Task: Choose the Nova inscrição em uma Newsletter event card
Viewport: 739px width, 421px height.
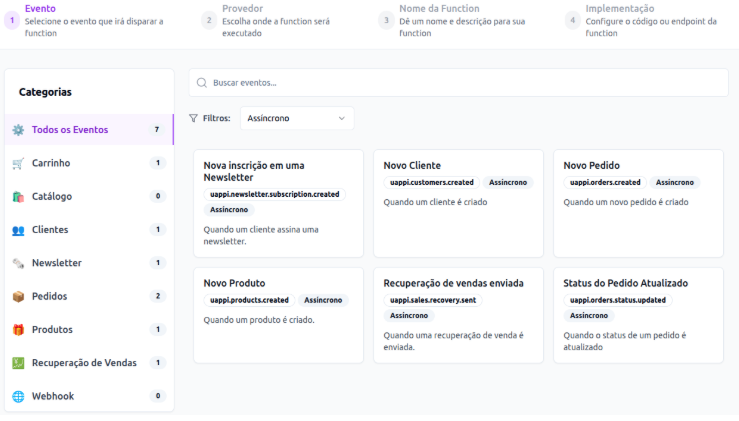Action: pos(279,204)
